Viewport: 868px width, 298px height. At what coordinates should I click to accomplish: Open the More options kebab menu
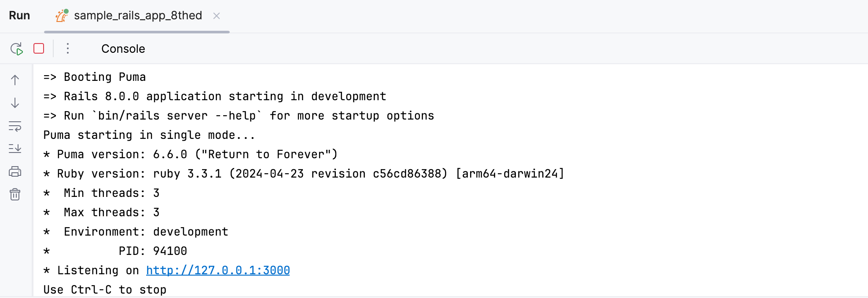[x=68, y=48]
